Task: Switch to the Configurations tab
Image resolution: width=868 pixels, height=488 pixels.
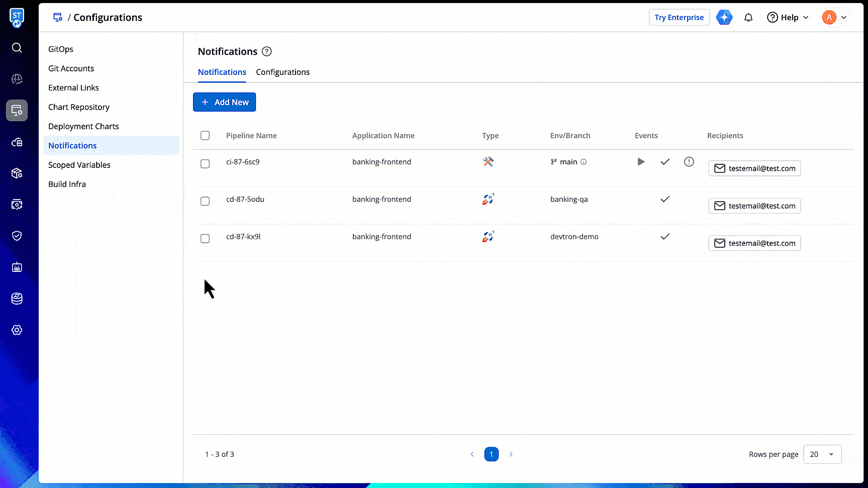Action: tap(282, 72)
